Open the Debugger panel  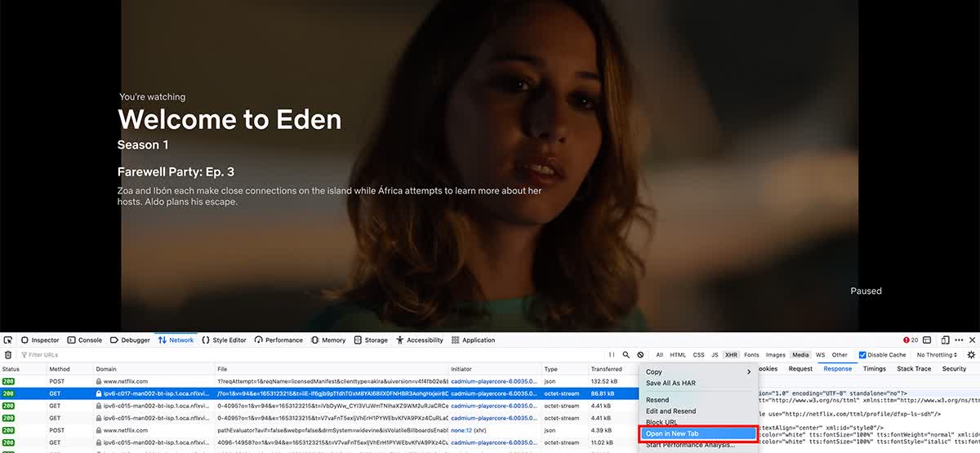[x=130, y=340]
